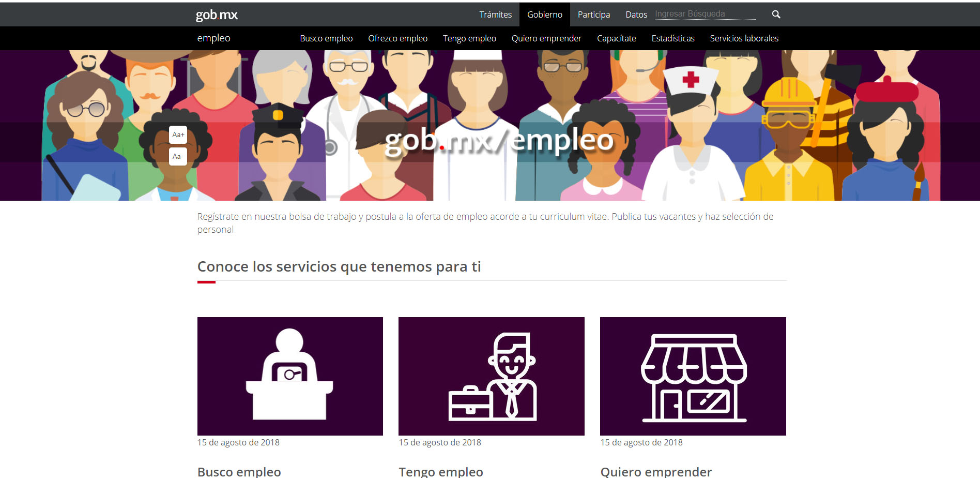View the Estadísticas navigation link
The height and width of the screenshot is (478, 980).
[x=672, y=38]
